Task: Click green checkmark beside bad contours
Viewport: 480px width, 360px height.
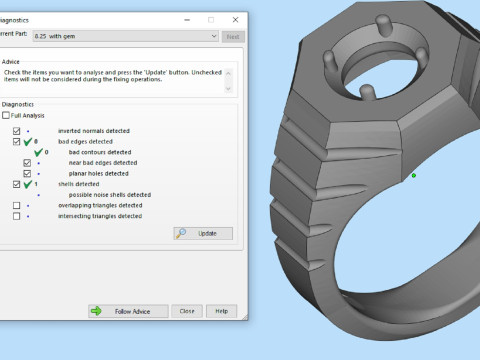Action: 39,152
